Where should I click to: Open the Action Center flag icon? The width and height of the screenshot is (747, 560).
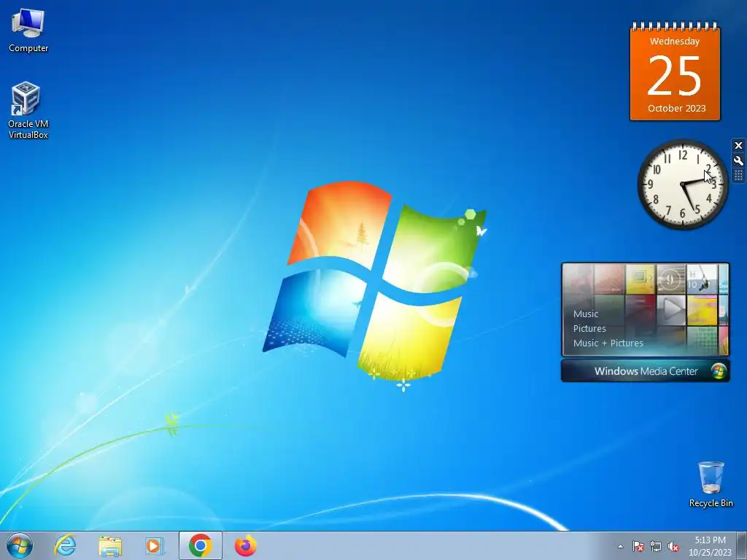pyautogui.click(x=638, y=547)
